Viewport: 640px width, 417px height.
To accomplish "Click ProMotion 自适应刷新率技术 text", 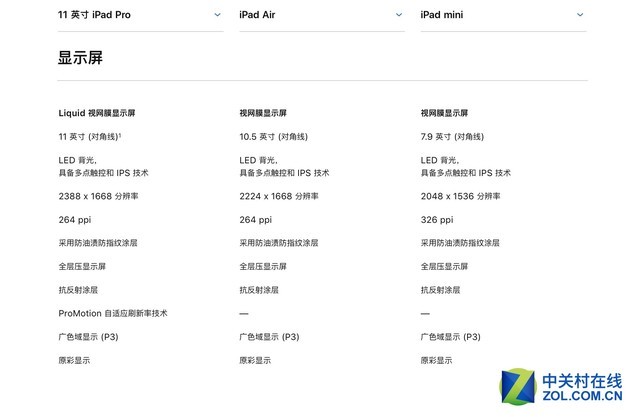I will pos(113,313).
